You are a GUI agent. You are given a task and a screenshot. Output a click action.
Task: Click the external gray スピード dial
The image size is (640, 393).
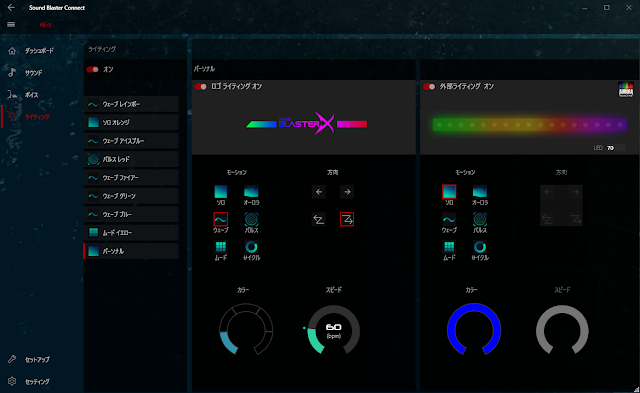562,329
